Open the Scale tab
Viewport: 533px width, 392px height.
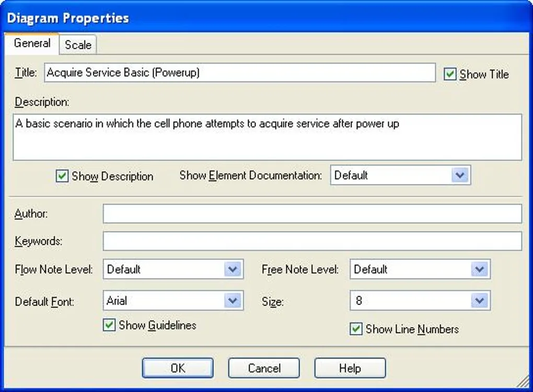point(78,45)
